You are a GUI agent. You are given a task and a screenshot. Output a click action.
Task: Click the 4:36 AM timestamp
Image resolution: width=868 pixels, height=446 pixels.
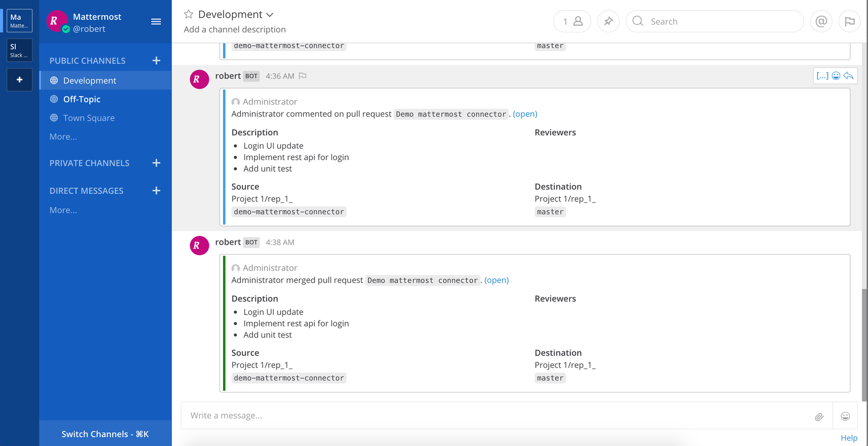(x=280, y=76)
